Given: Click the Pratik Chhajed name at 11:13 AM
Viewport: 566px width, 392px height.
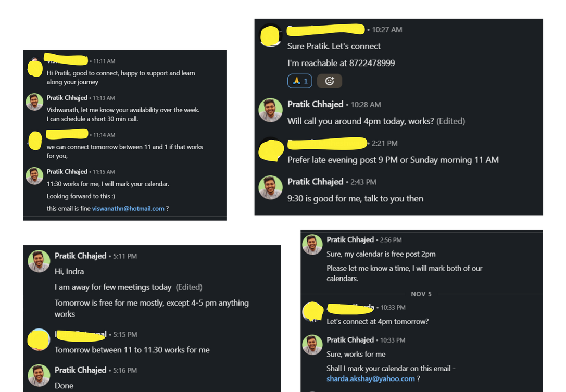Looking at the screenshot, I should click(x=67, y=98).
